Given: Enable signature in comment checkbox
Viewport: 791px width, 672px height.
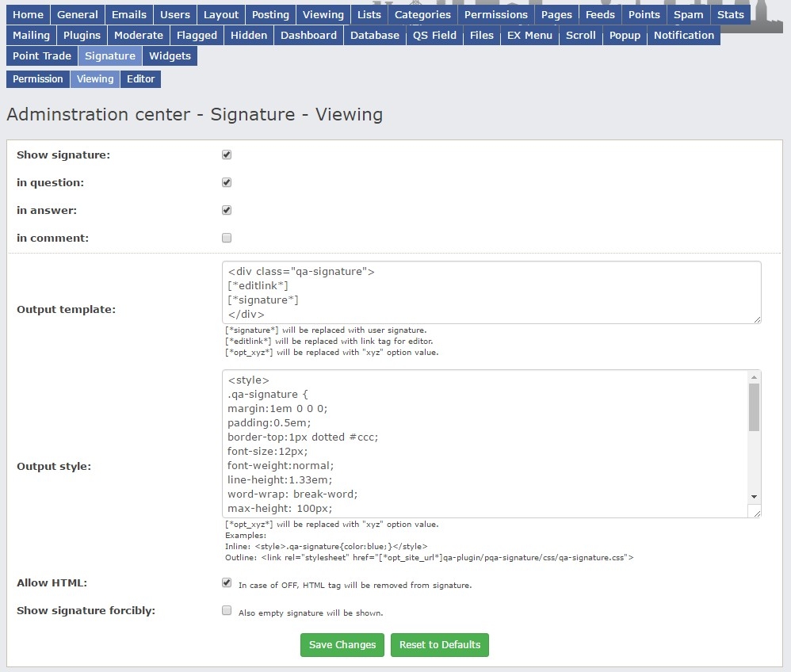Looking at the screenshot, I should tap(227, 238).
